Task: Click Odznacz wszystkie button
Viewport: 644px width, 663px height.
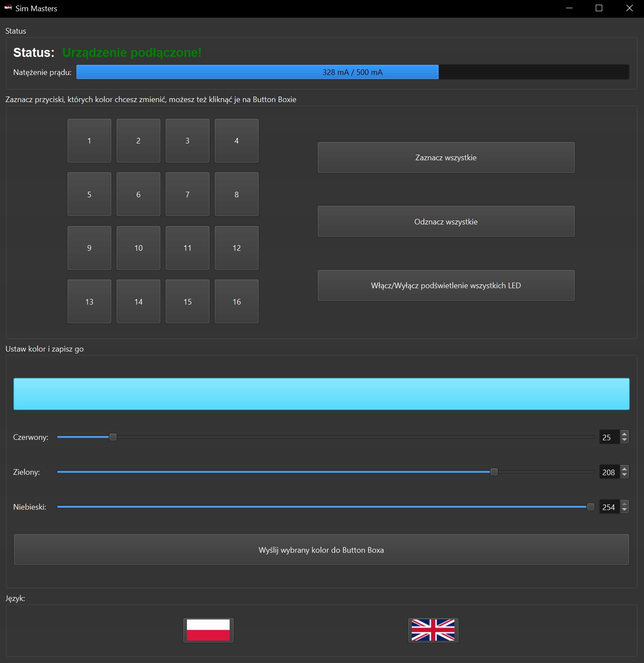Action: tap(446, 221)
